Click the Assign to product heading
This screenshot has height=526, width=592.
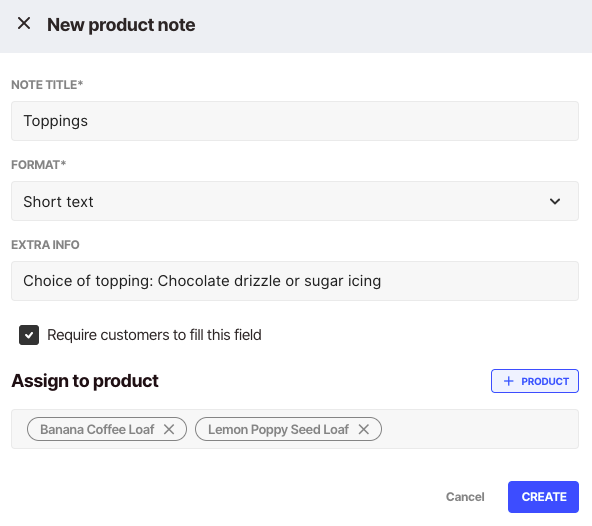(x=85, y=381)
